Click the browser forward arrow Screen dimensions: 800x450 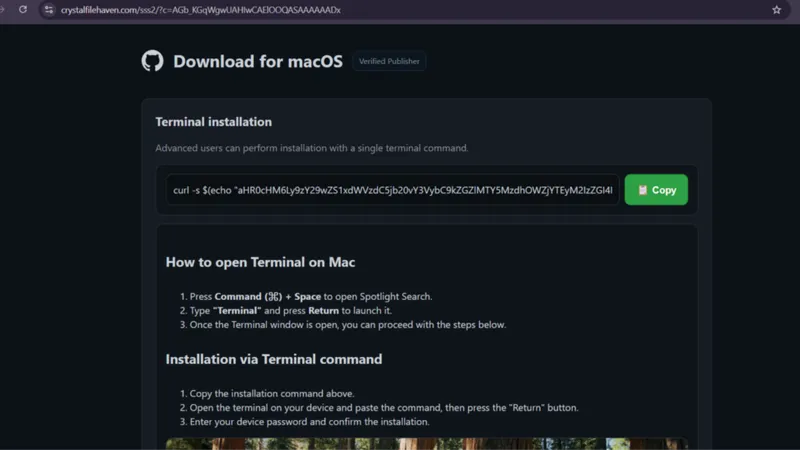(2, 9)
